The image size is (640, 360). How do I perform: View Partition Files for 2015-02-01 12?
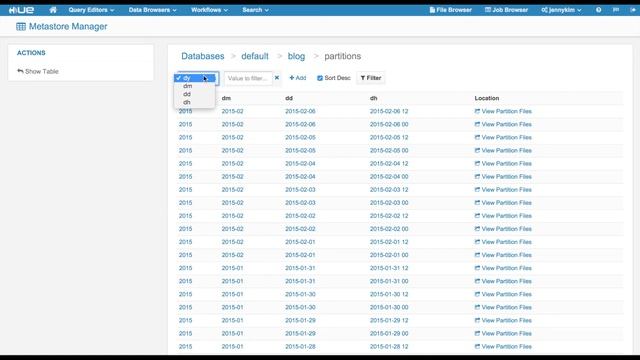point(503,242)
